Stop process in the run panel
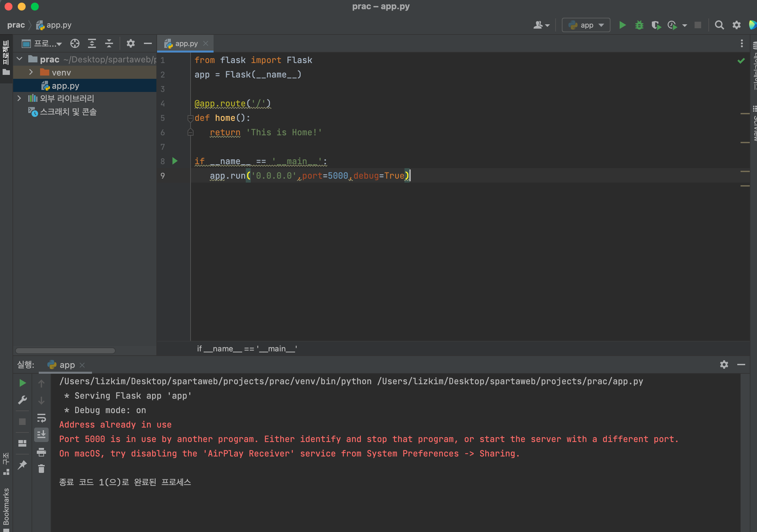 (x=22, y=421)
